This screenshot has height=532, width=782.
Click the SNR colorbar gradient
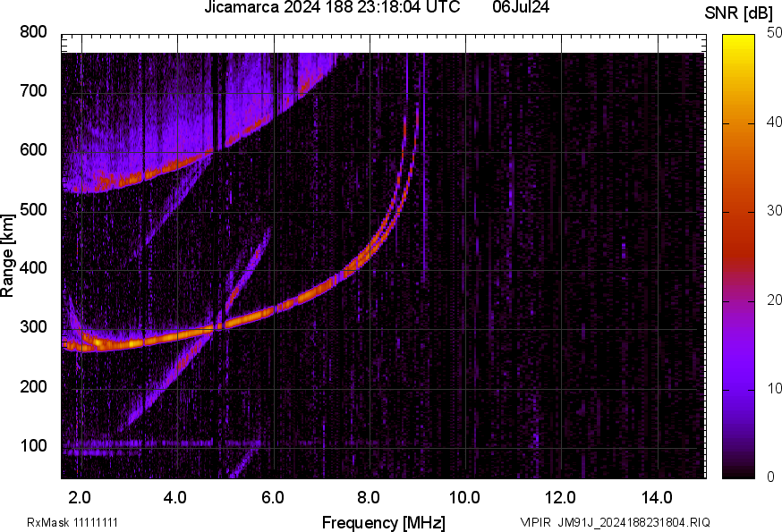tap(739, 257)
